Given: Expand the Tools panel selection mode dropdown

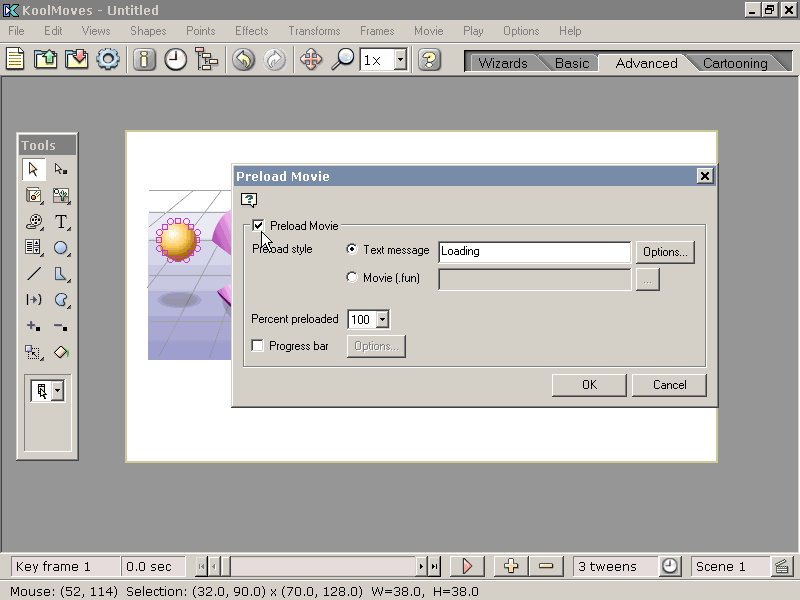Looking at the screenshot, I should 58,391.
